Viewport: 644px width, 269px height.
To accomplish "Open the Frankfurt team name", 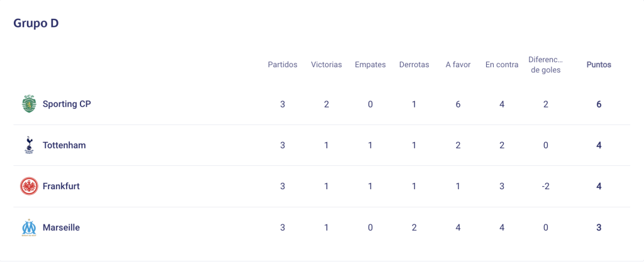I will (x=61, y=187).
